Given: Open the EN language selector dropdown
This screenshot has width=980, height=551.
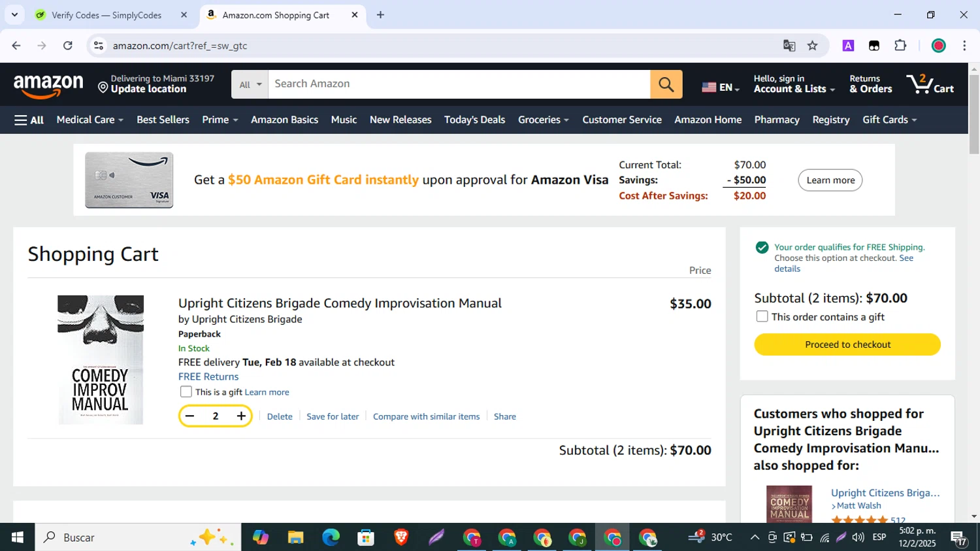Looking at the screenshot, I should (x=721, y=87).
